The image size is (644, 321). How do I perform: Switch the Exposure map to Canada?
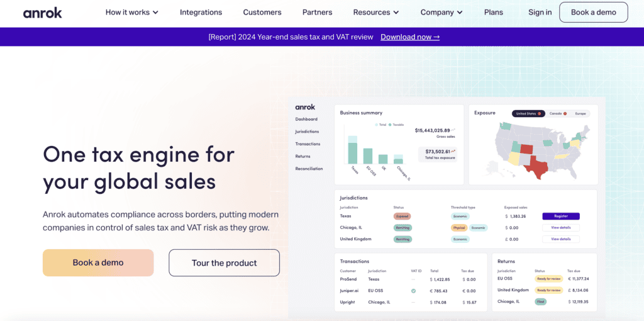tap(557, 113)
